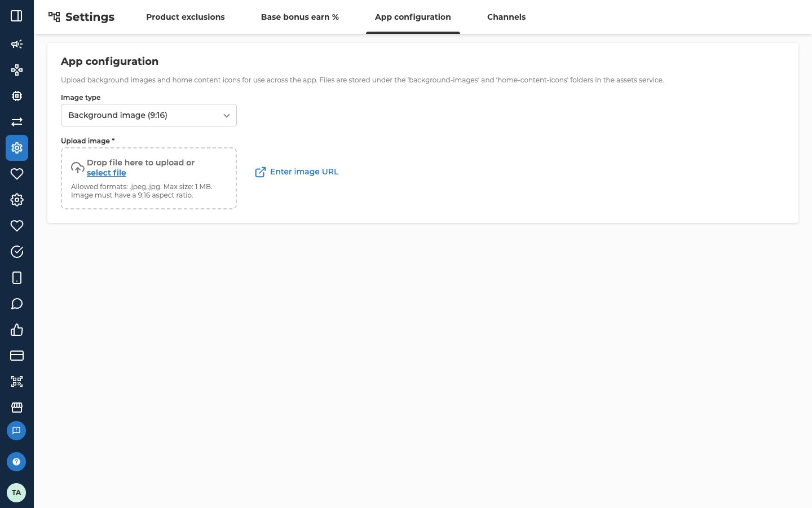The image size is (812, 508).
Task: Click the highlighted blue gear icon
Action: pos(16,148)
